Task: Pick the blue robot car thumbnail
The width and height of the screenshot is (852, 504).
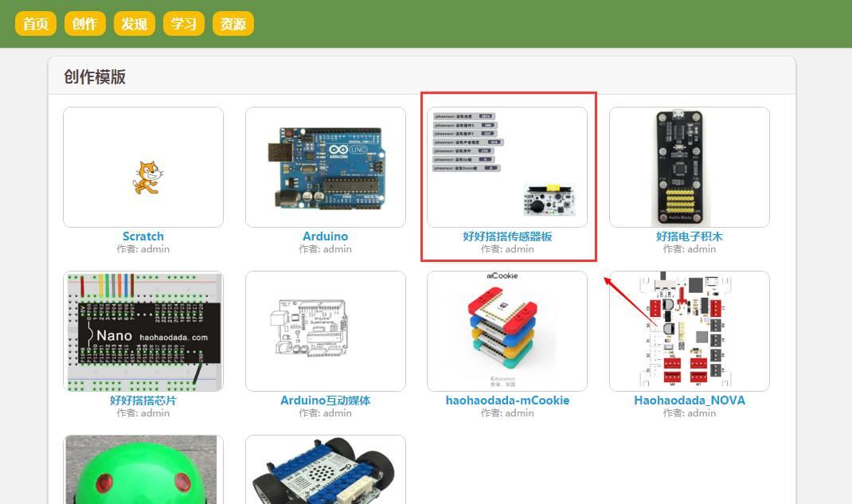Action: pos(326,470)
